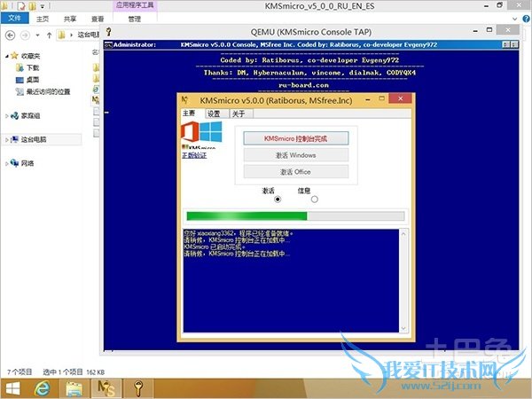The height and width of the screenshot is (399, 532).
Task: Select the 信息 radio button
Action: click(315, 199)
